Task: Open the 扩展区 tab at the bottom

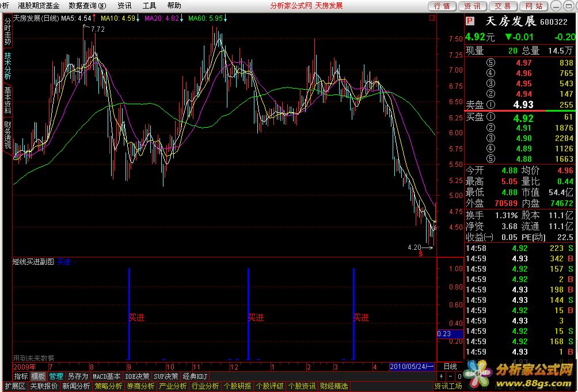Action: (15, 386)
